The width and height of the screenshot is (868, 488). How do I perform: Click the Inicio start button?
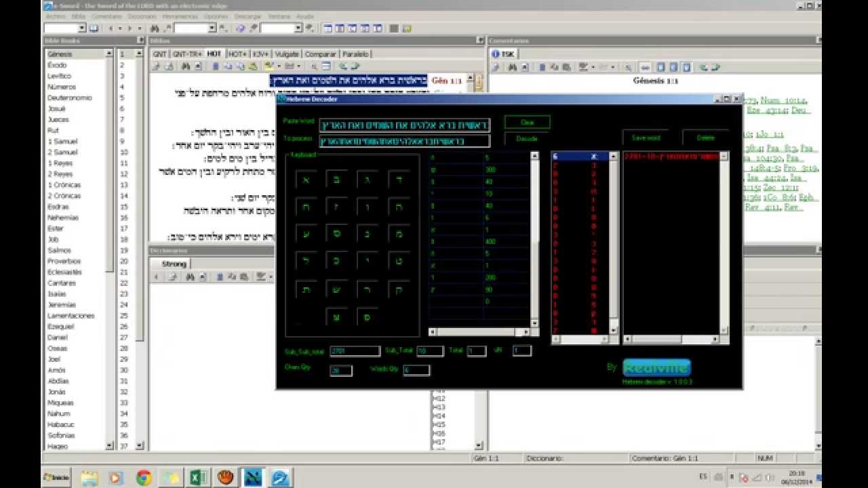pos(56,477)
